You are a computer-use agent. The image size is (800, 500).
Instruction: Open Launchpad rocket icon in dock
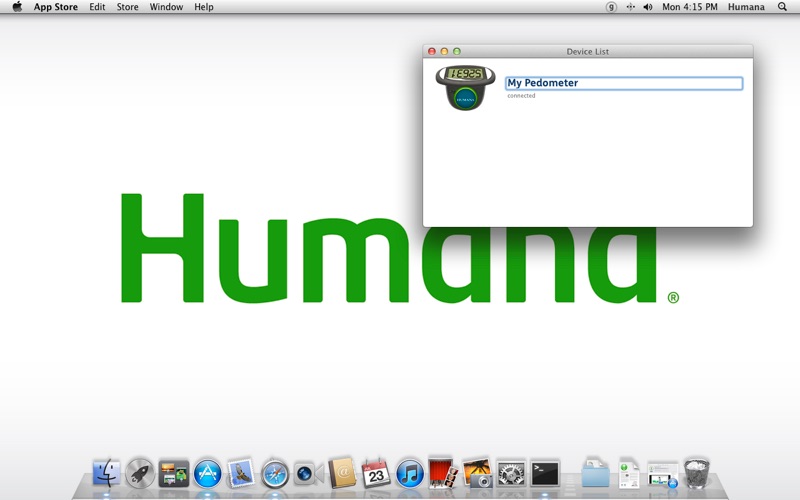(x=140, y=473)
